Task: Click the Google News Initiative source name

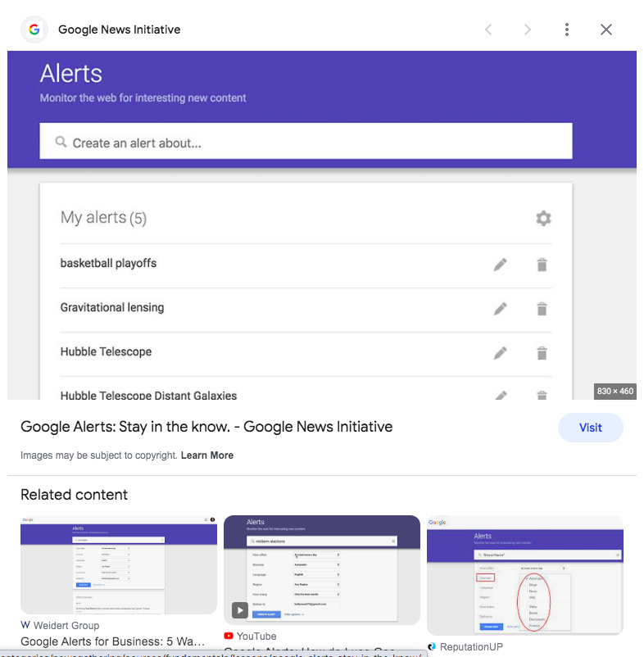Action: [x=119, y=29]
